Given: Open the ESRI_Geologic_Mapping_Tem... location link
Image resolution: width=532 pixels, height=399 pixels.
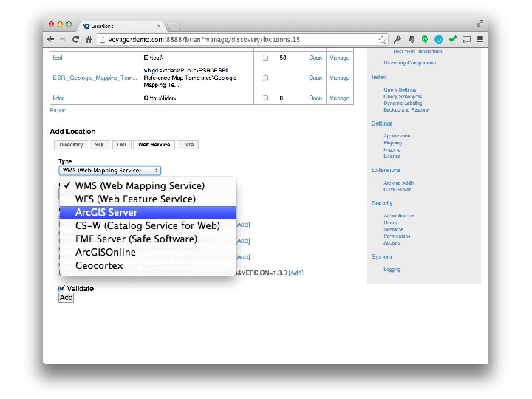Looking at the screenshot, I should tap(95, 78).
